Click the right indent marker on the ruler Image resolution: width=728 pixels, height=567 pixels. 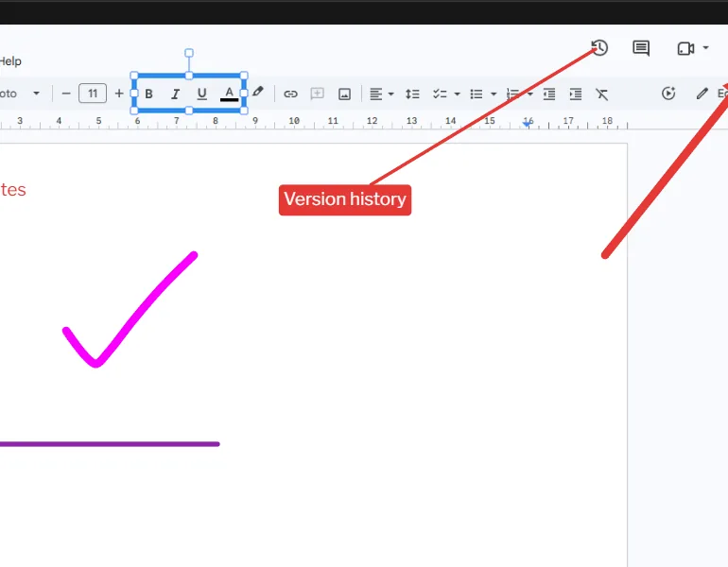pos(527,124)
